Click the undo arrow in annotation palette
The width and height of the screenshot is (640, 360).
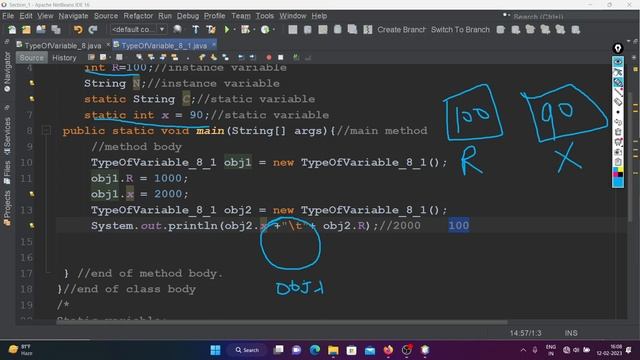tap(618, 122)
